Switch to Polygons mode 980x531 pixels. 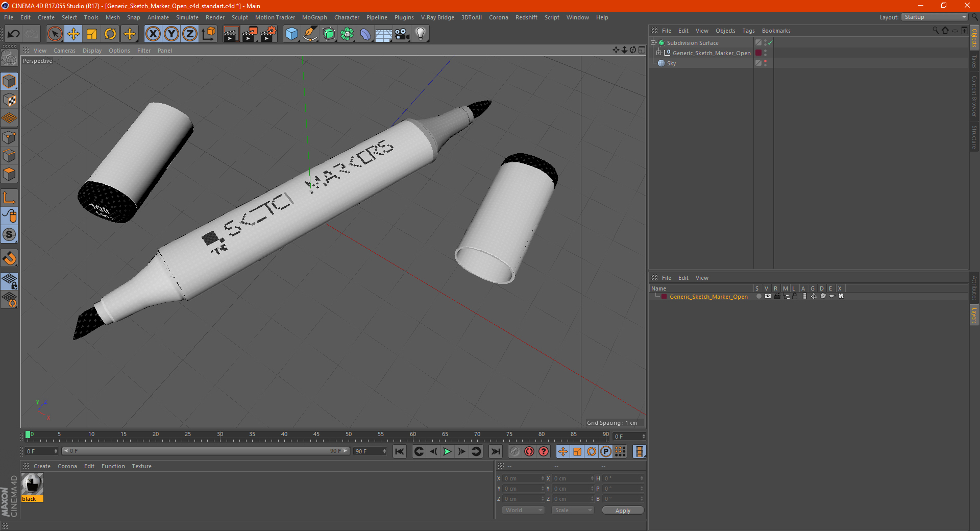[9, 174]
